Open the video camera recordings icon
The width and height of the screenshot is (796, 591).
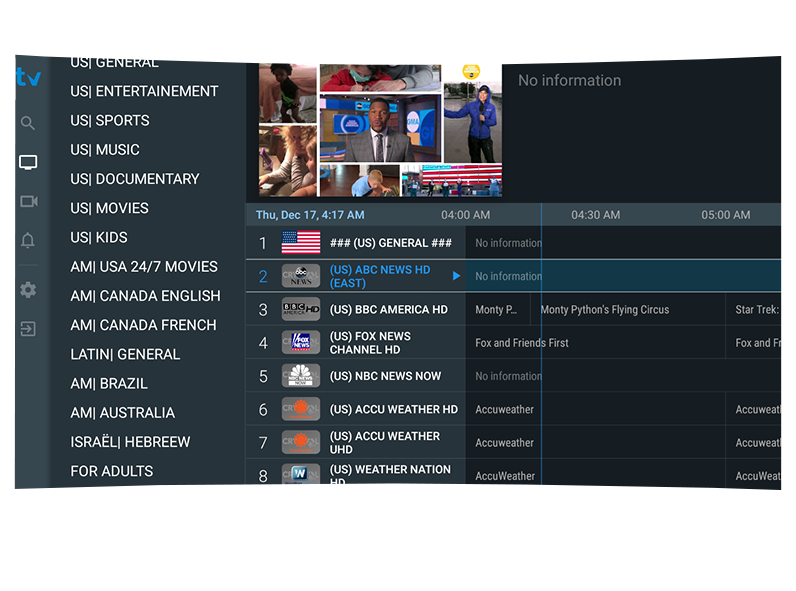[x=28, y=201]
